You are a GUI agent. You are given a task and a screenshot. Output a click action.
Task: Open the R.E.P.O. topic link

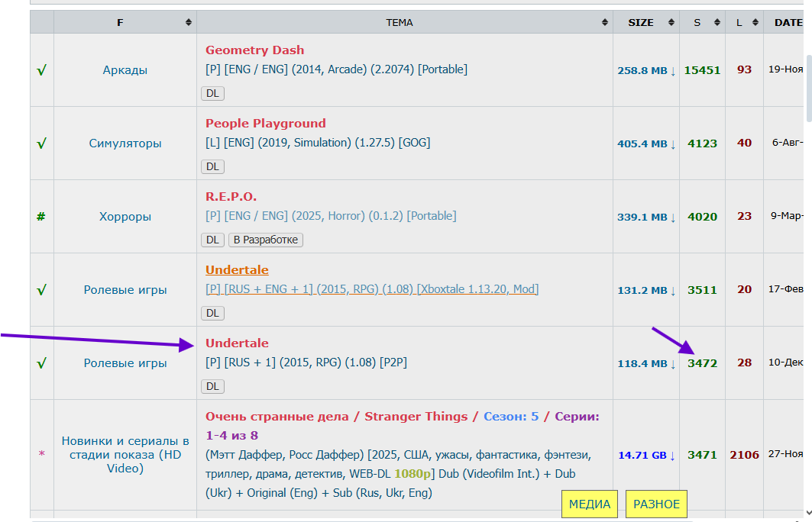tap(231, 197)
